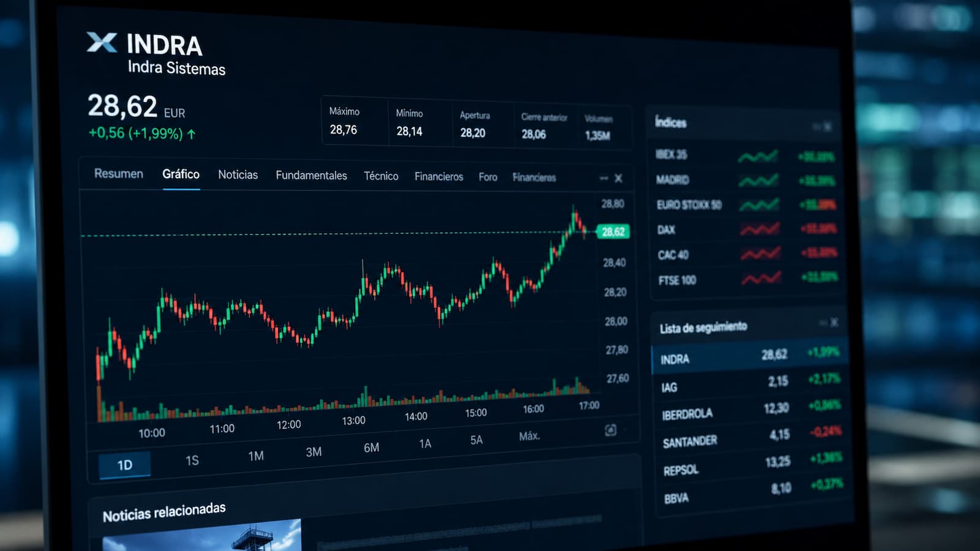Click the Índices panel title
This screenshot has height=551, width=980.
point(671,122)
